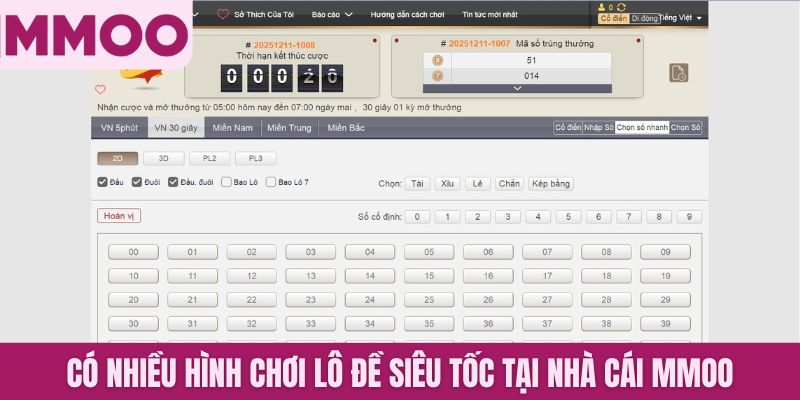Select the 2D bet type

coord(117,158)
